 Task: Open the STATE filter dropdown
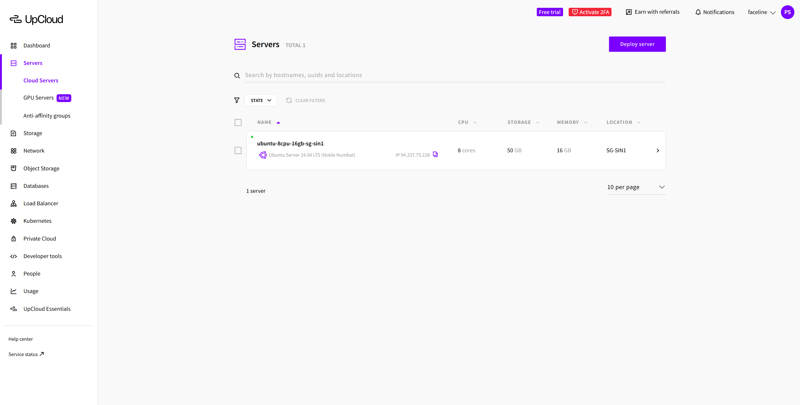[261, 100]
